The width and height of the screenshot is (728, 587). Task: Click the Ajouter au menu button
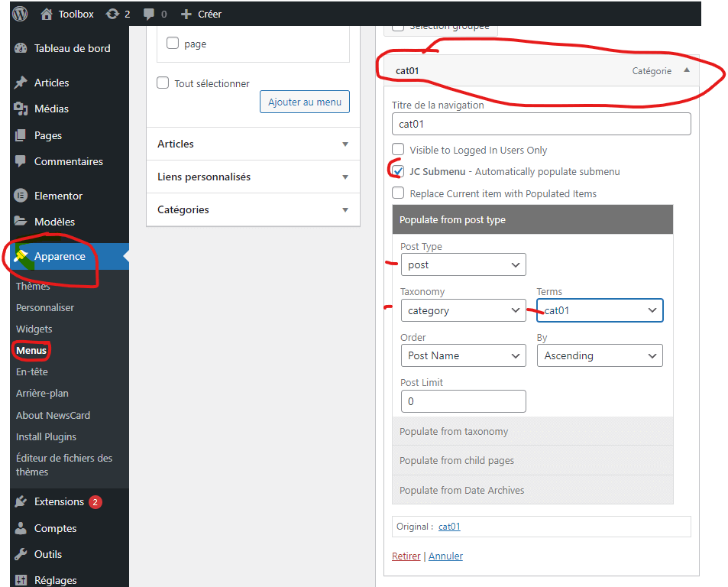pos(305,102)
